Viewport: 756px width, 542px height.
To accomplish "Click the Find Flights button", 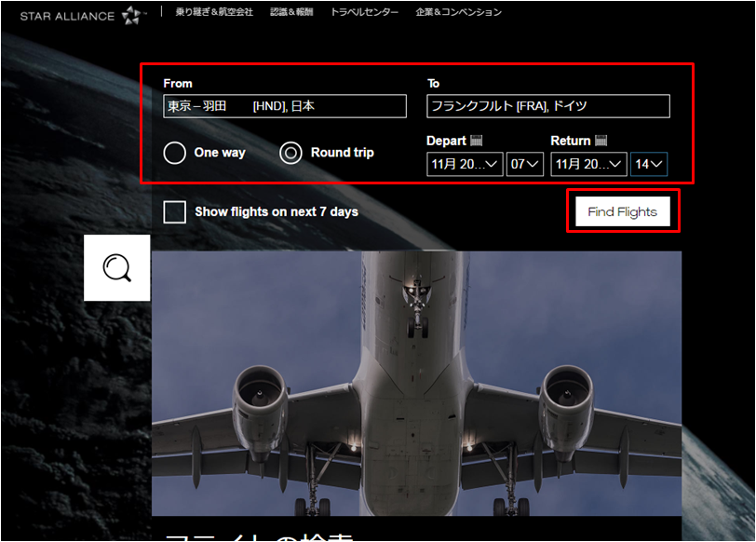I will pos(623,211).
